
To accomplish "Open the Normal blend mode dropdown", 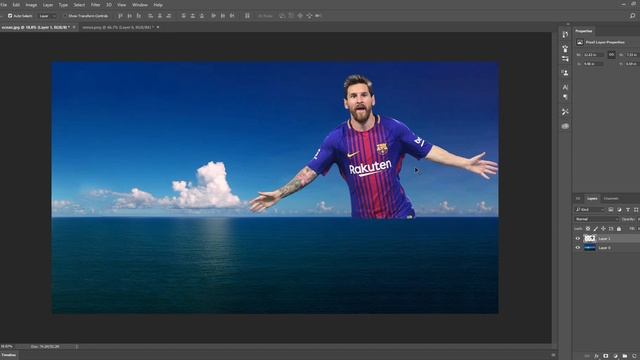I will click(x=597, y=219).
